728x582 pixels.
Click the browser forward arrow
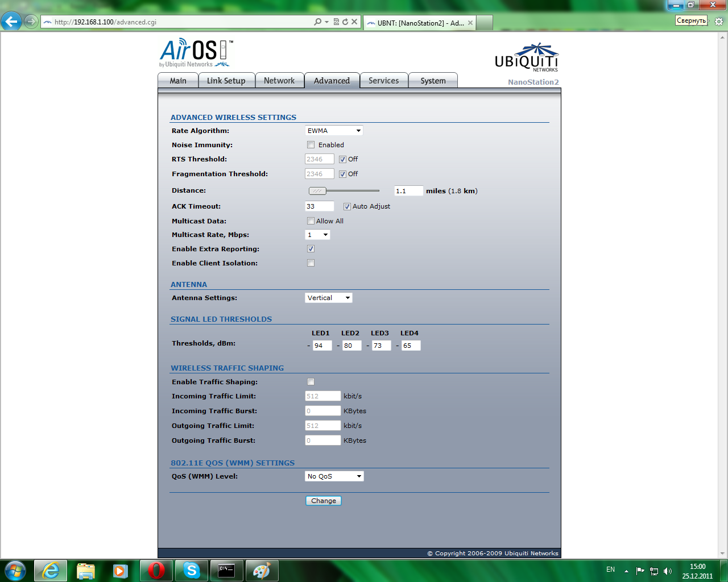click(x=31, y=22)
